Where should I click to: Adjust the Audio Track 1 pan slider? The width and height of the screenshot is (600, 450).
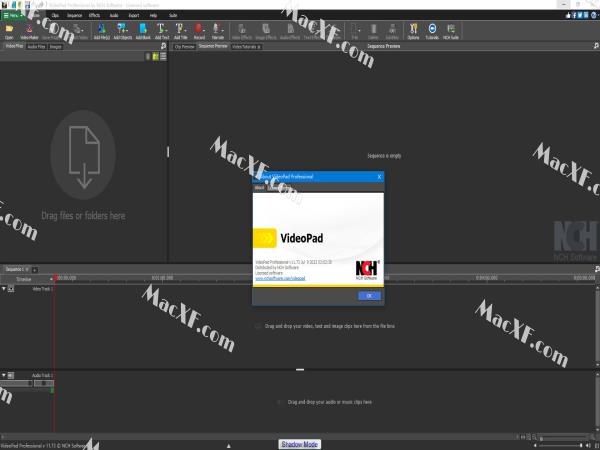[x=44, y=383]
